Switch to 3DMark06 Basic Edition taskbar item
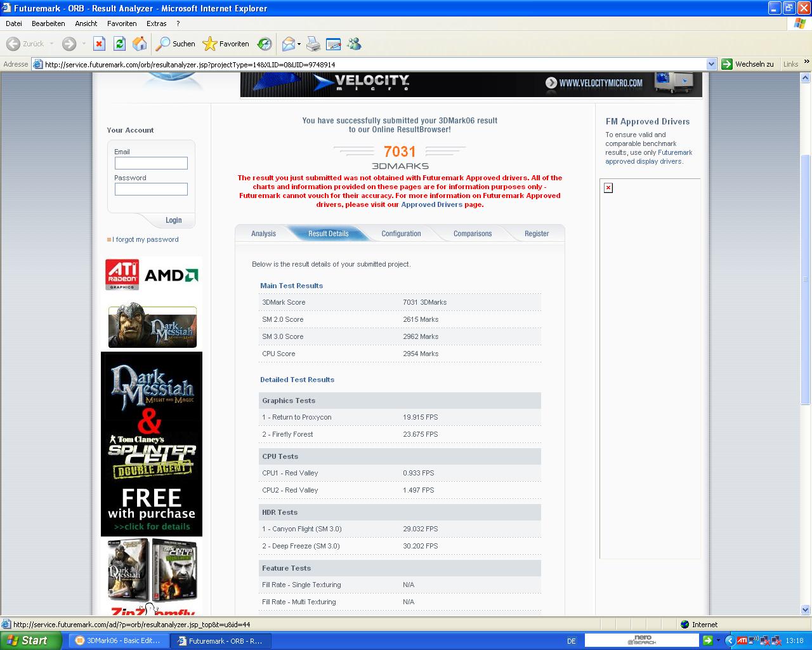Screen dimensions: 812x650 point(118,641)
